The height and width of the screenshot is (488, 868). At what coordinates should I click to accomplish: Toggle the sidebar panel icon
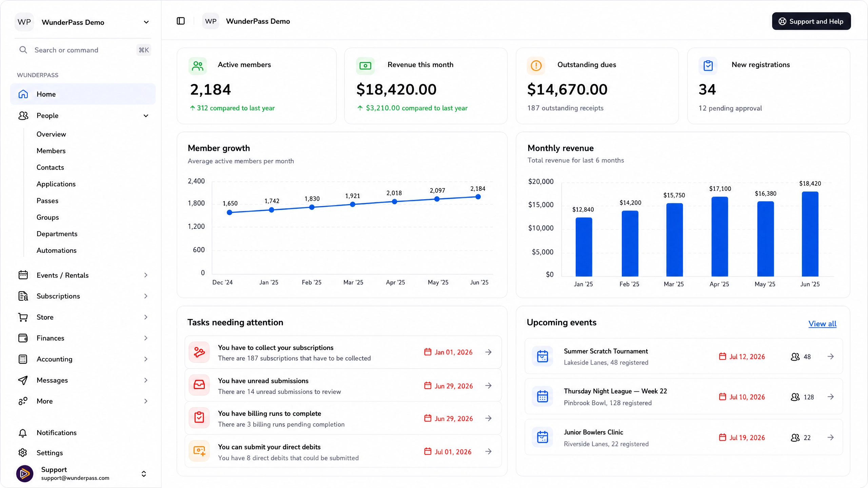click(x=181, y=21)
